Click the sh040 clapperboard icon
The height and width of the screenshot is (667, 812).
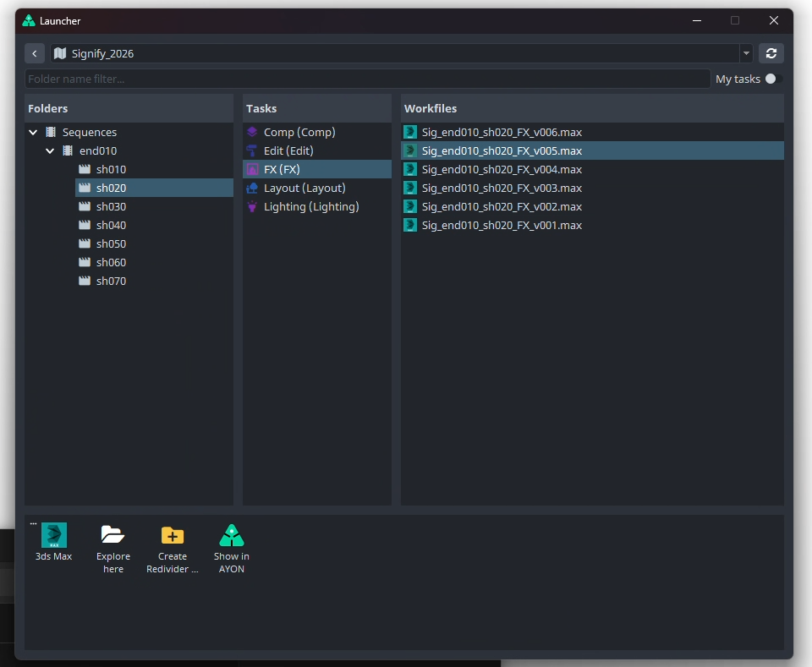click(85, 225)
